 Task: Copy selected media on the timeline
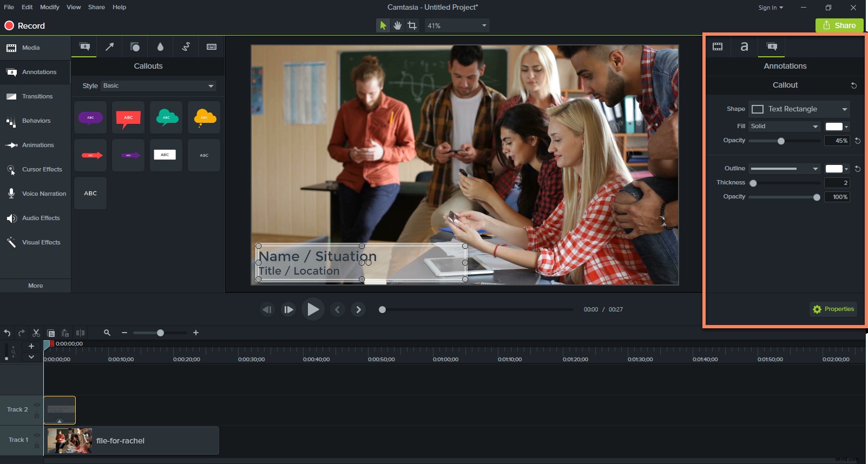point(51,333)
